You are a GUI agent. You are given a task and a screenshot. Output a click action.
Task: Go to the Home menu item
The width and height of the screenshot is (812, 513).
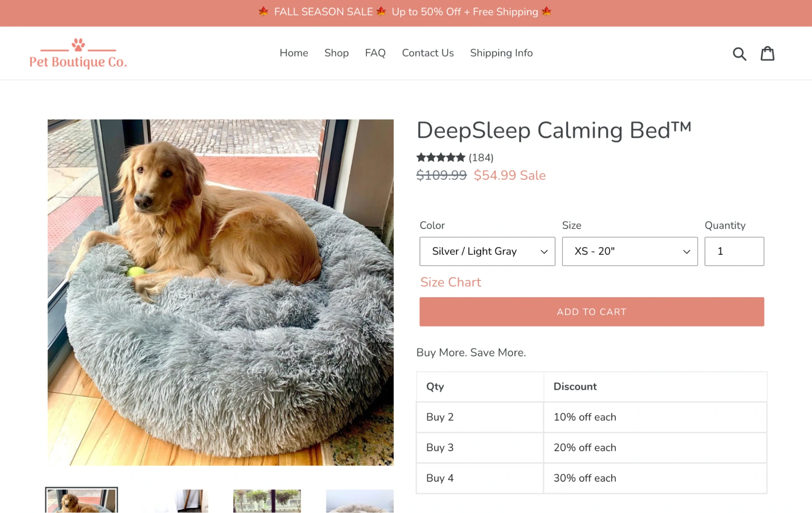point(294,53)
